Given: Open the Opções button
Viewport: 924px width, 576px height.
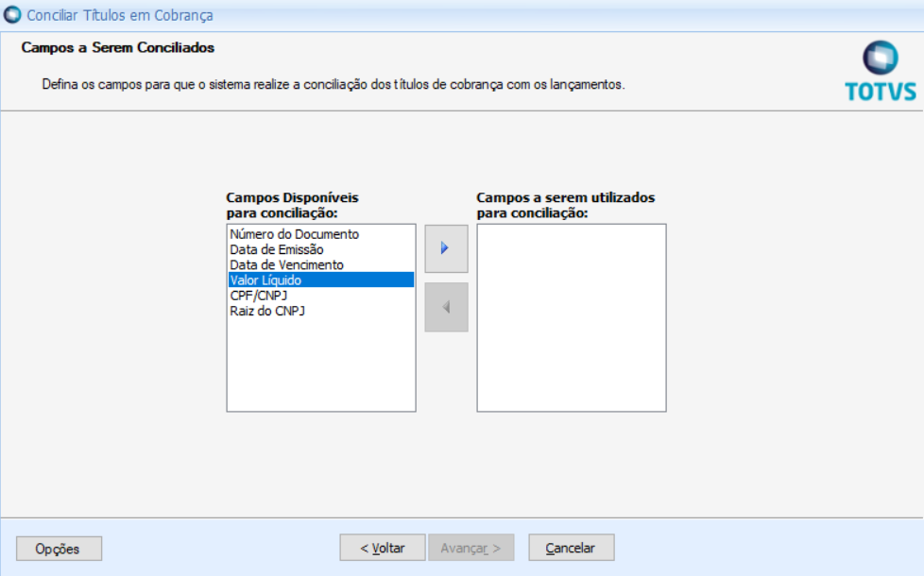Looking at the screenshot, I should click(59, 549).
